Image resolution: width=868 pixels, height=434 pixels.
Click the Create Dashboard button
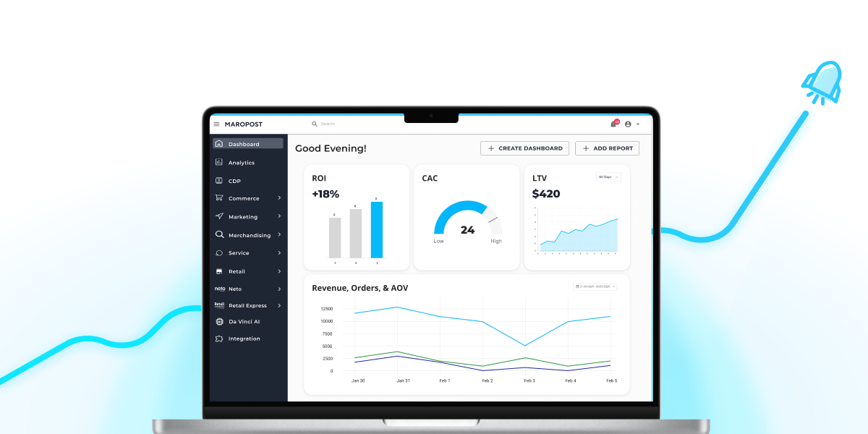tap(524, 148)
